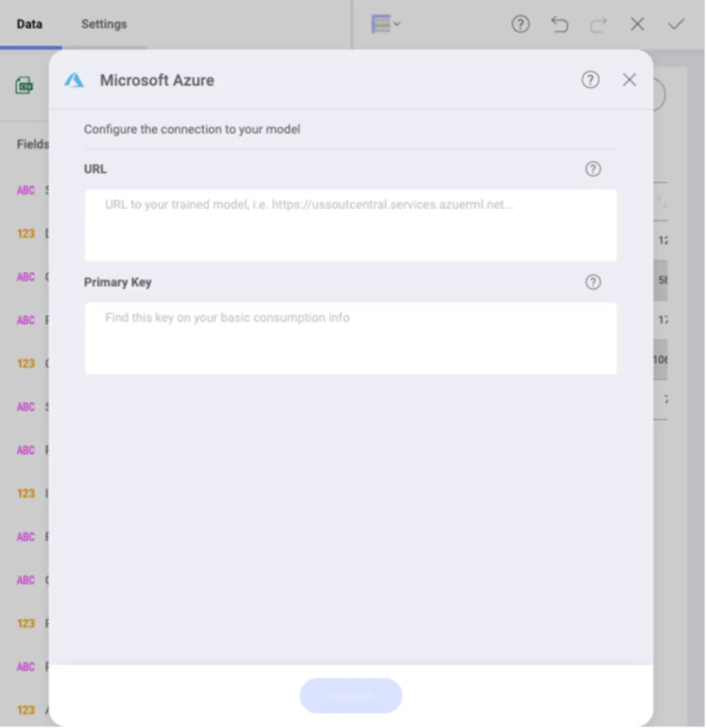Viewport: 706px width, 728px height.
Task: Open the help icon beside Microsoft Azure title
Action: coord(590,79)
